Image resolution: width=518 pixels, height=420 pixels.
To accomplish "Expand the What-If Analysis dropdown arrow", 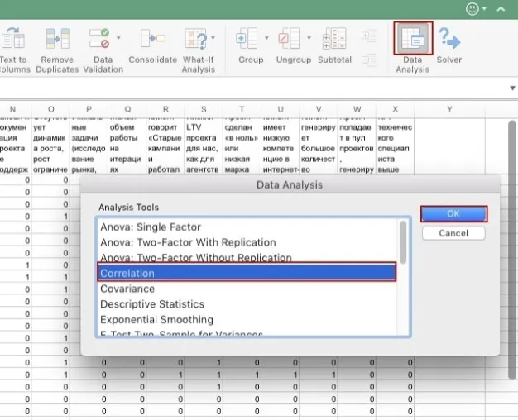I will [213, 38].
